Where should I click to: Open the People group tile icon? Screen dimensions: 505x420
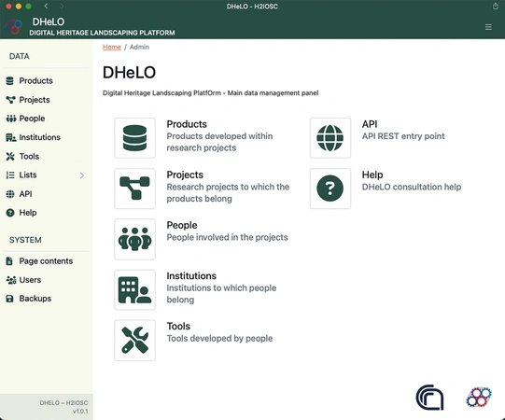coord(134,239)
